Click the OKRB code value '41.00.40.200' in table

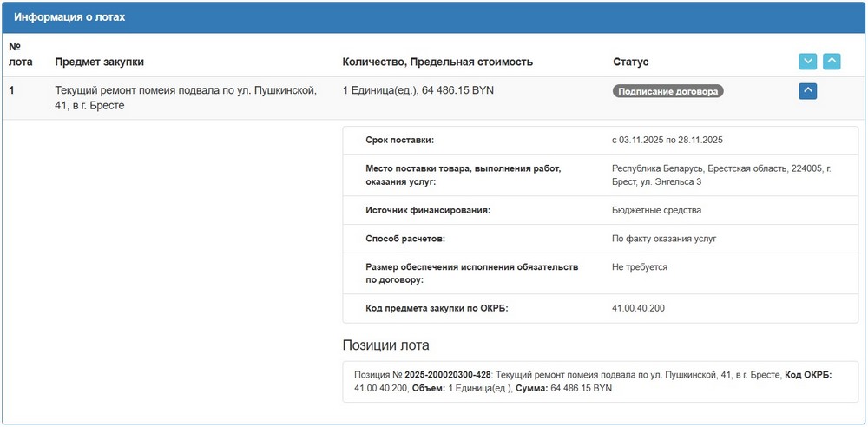[x=639, y=308]
